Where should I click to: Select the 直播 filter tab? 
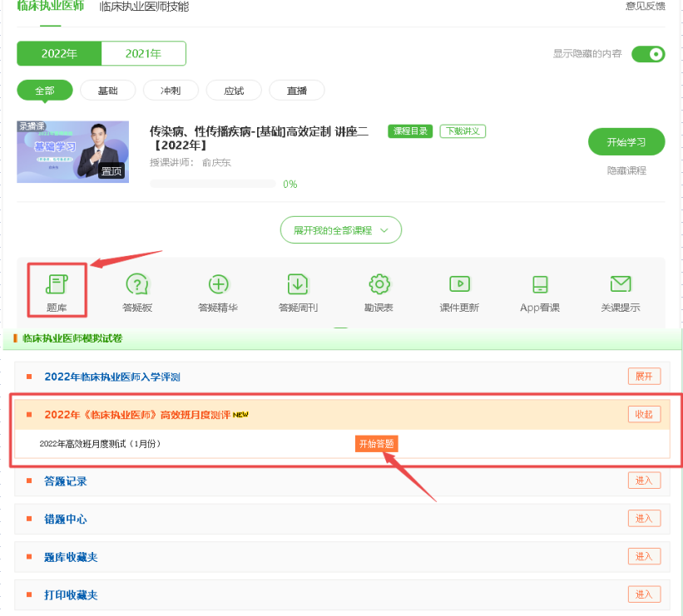pos(297,91)
